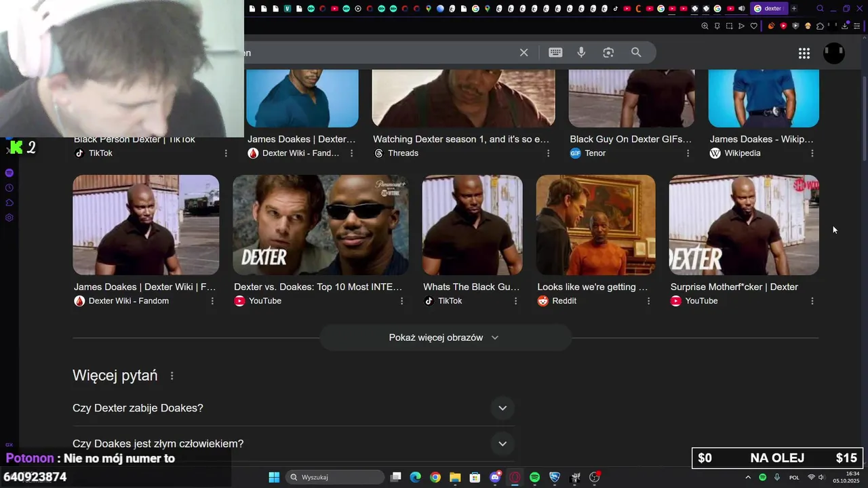Open 'James Doakes | Dexter Wiki | F...' link

[145, 287]
